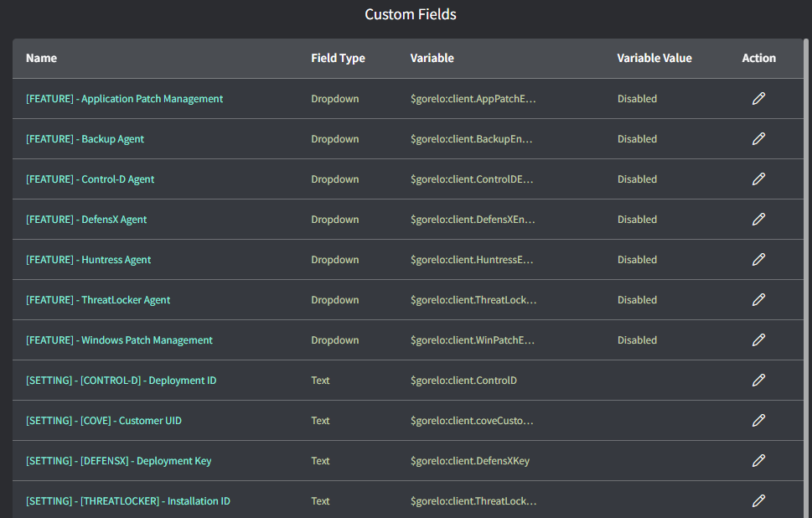Click Disabled value for Huntress Agent
Screen dimensions: 812x518
pos(637,260)
